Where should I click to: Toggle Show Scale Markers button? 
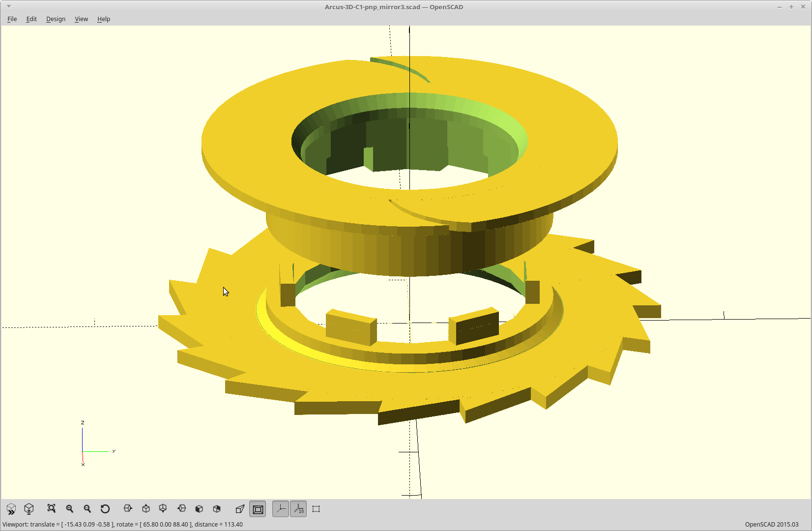click(298, 509)
